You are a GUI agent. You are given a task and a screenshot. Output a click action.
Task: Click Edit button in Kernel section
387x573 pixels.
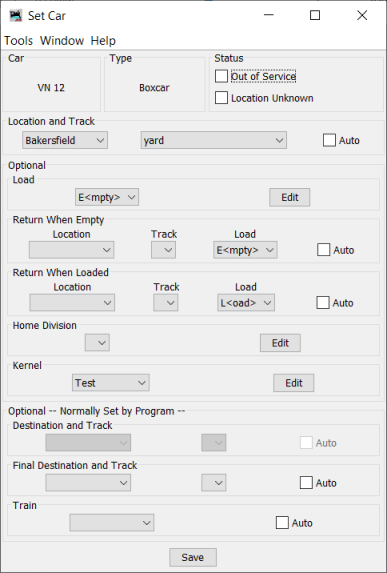[294, 383]
